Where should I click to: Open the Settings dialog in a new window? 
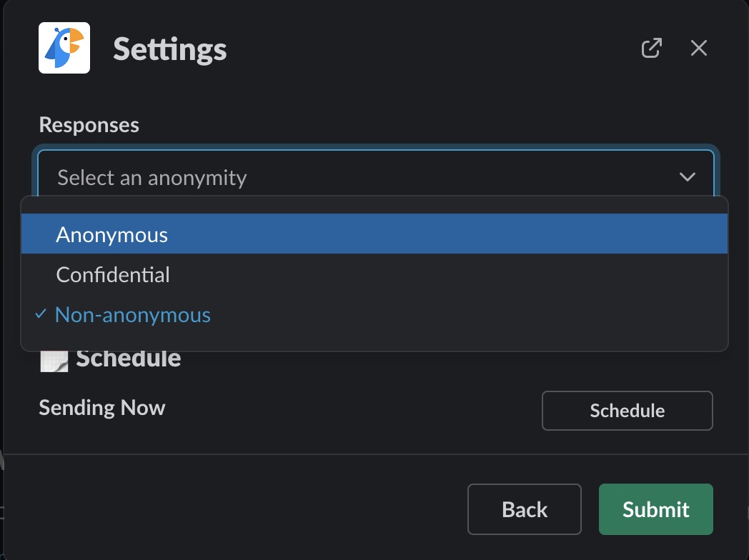point(651,48)
